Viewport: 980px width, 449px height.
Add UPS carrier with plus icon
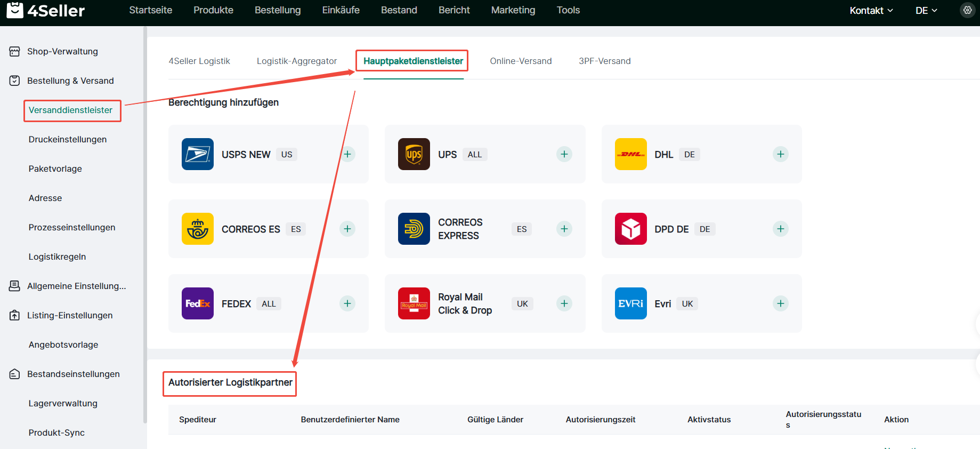point(564,154)
